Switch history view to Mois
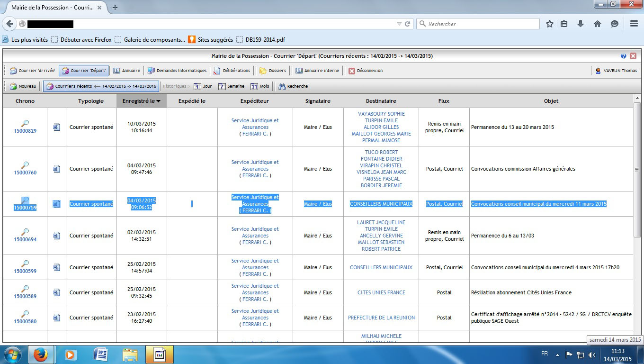Image resolution: width=644 pixels, height=364 pixels. [259, 86]
